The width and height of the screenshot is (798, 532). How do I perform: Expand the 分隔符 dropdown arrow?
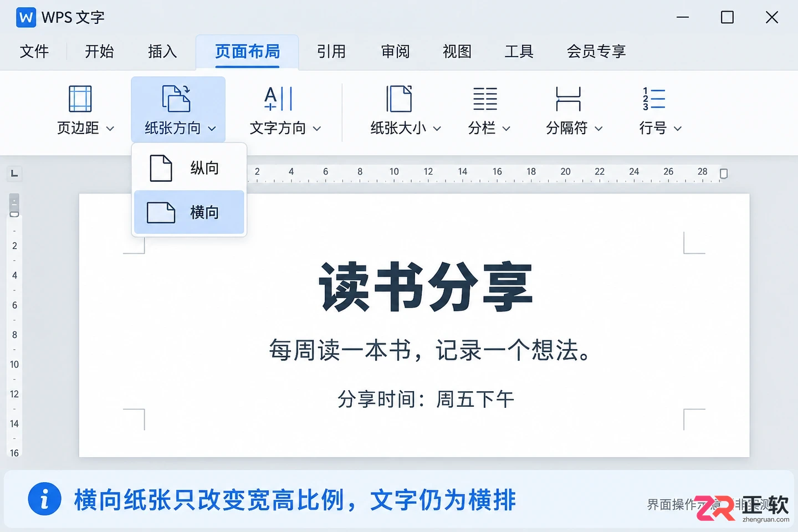click(598, 129)
